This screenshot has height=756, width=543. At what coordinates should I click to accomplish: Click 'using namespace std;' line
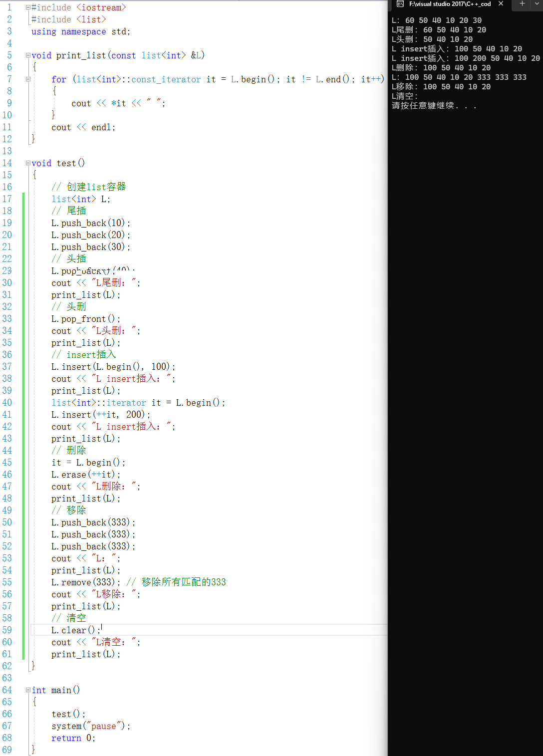[x=81, y=31]
